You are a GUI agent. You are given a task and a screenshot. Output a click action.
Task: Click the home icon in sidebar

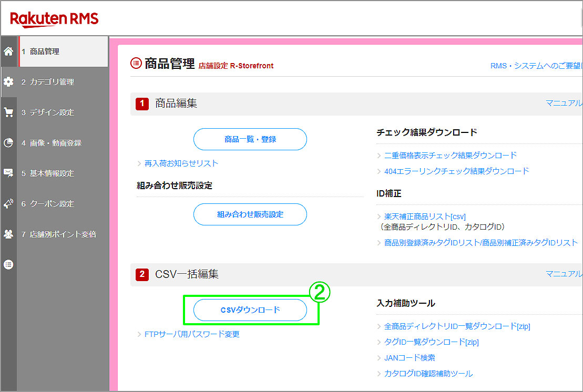[8, 51]
